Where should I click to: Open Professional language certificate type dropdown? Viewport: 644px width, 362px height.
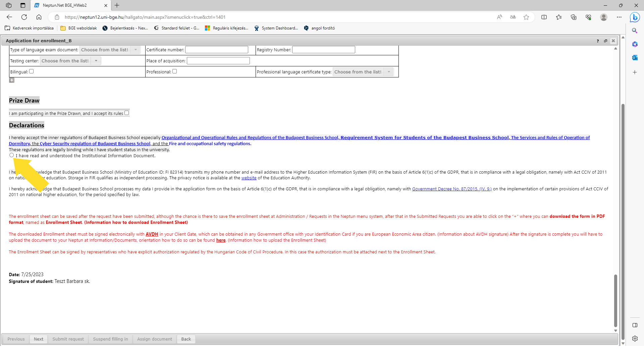[363, 72]
